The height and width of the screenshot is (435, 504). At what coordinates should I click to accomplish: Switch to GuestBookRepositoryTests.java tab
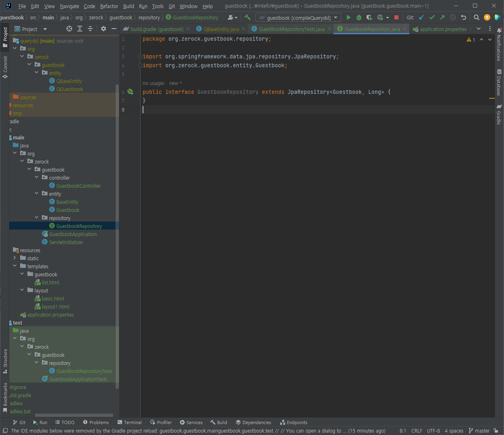pyautogui.click(x=292, y=29)
